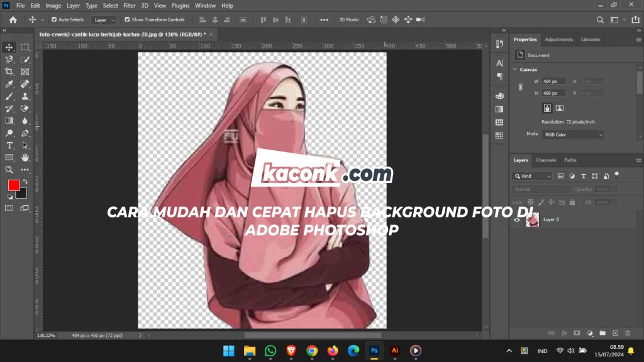Open Search from the options bar
This screenshot has width=644, height=362.
click(x=600, y=19)
